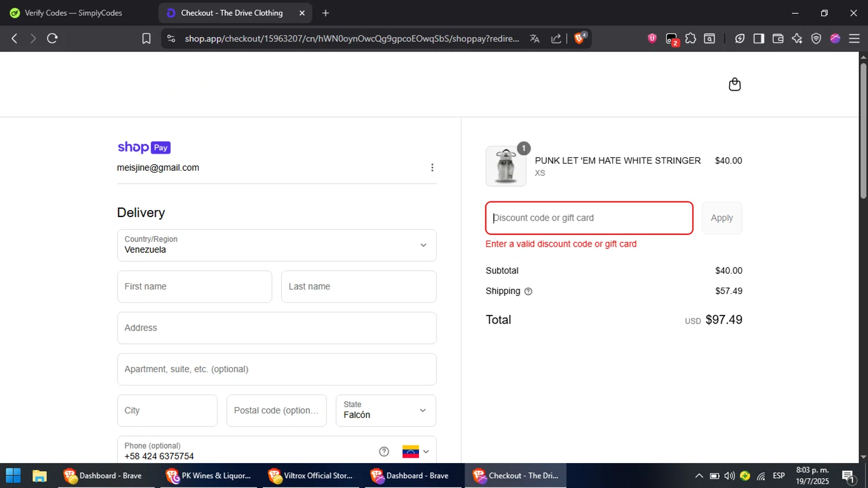The image size is (868, 488).
Task: Open File Explorer from the taskbar
Action: coord(39,476)
